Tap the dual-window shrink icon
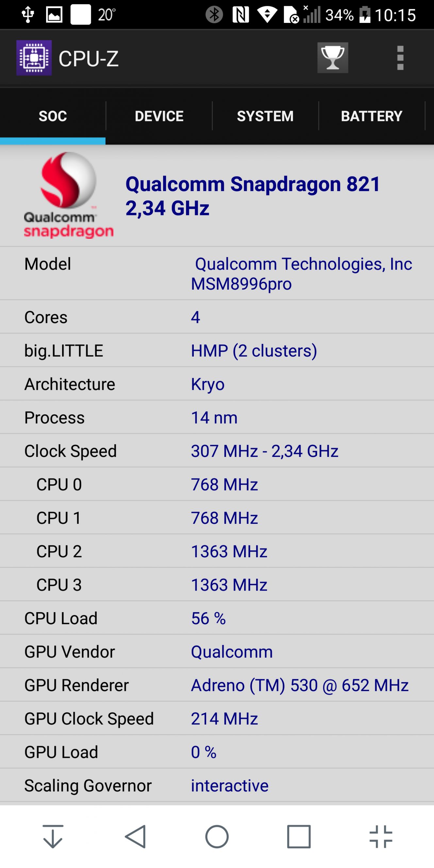The width and height of the screenshot is (434, 868). point(381,837)
